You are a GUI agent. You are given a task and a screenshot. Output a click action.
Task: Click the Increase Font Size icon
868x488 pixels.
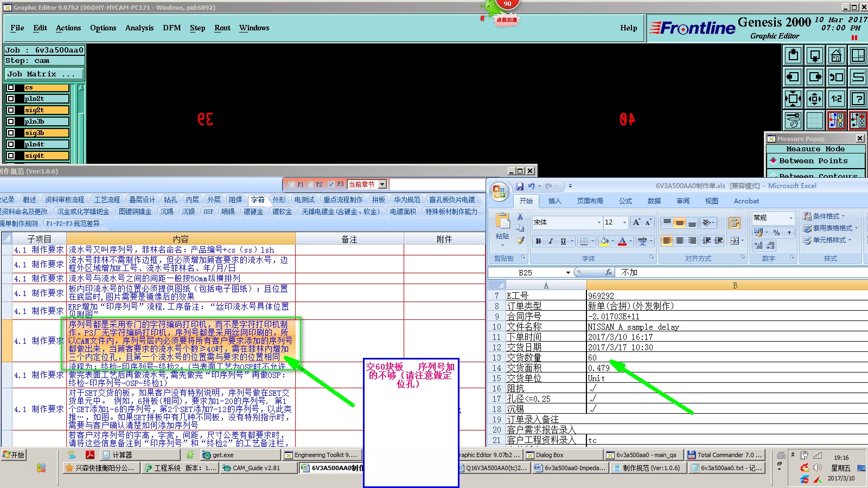[636, 222]
